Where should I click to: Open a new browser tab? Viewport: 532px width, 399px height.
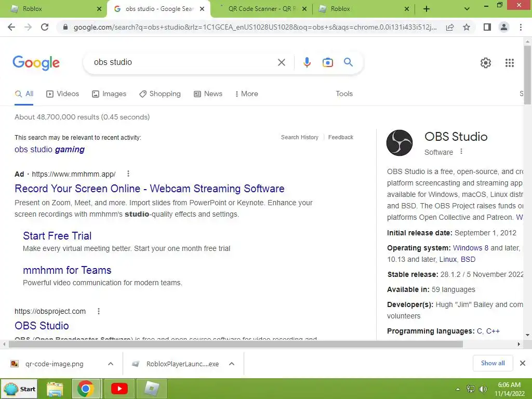click(427, 9)
